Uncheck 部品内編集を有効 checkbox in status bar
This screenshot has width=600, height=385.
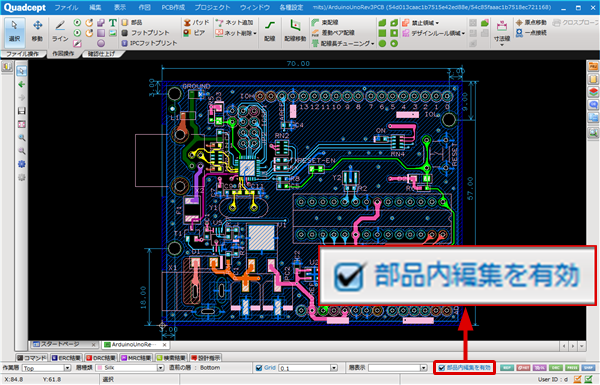click(442, 368)
